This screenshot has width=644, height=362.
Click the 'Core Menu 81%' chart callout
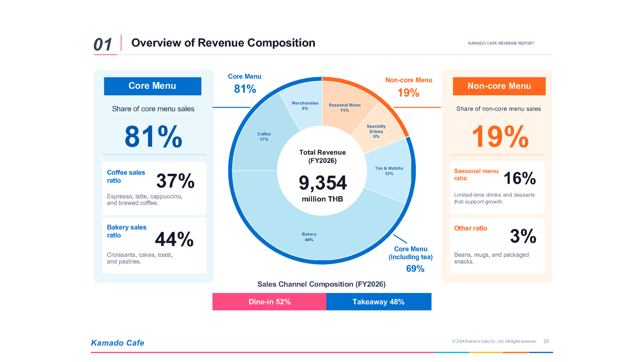(x=245, y=84)
